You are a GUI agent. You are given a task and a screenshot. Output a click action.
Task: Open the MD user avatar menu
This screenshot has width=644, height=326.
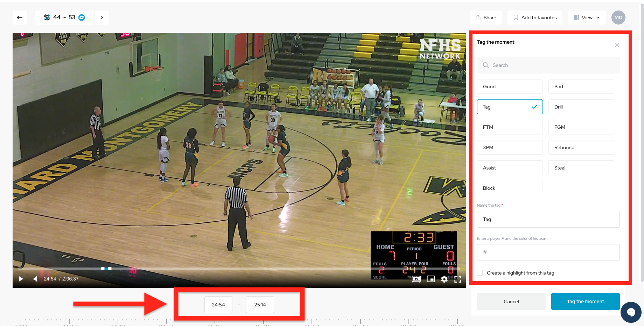tap(618, 18)
